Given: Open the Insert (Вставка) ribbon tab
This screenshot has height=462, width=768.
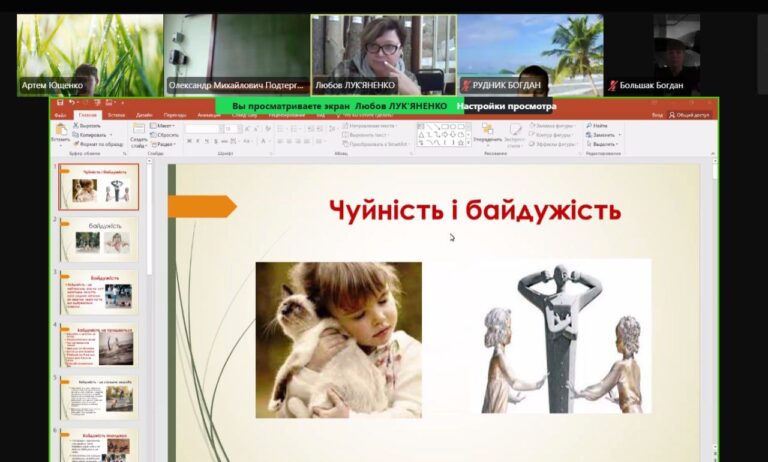Looking at the screenshot, I should (116, 115).
